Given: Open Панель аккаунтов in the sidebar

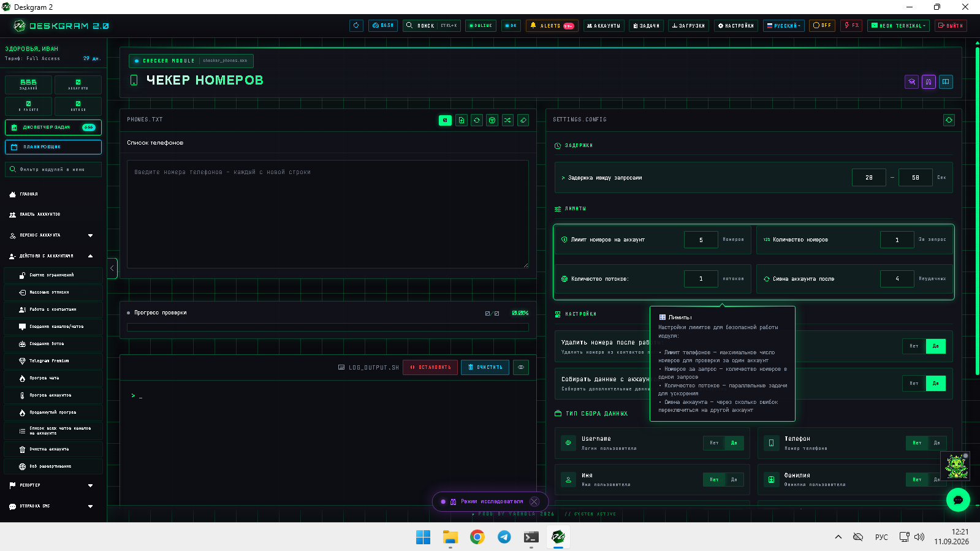Looking at the screenshot, I should pos(51,215).
